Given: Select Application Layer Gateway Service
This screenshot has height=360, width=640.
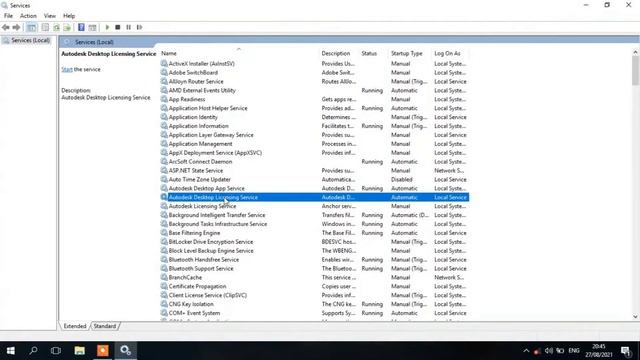Looking at the screenshot, I should (x=211, y=135).
